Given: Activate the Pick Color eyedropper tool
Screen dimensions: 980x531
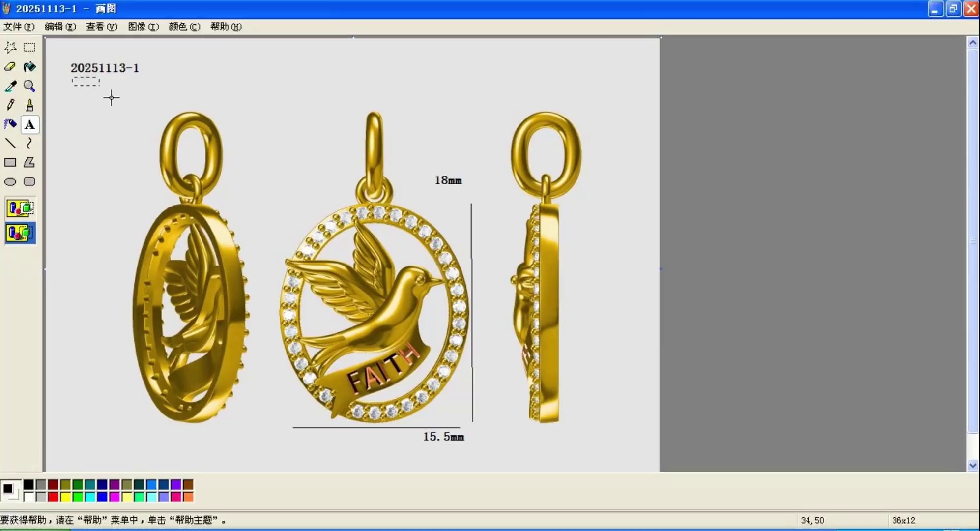Looking at the screenshot, I should coord(10,87).
